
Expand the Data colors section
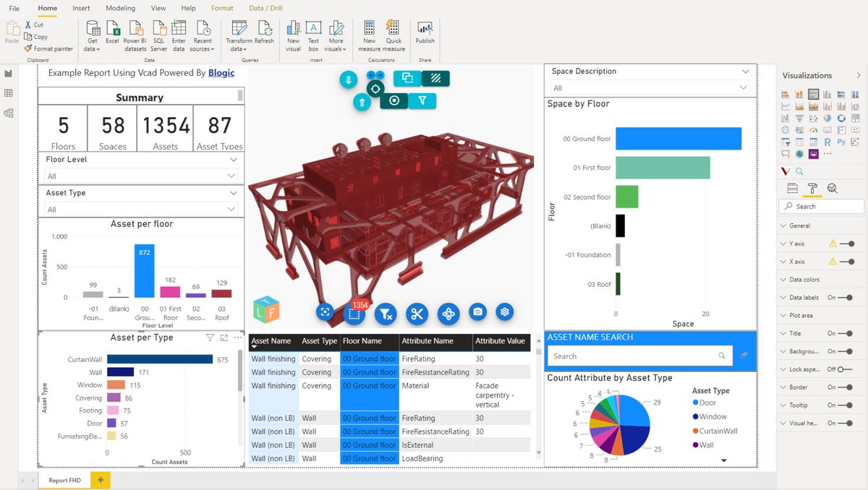804,280
